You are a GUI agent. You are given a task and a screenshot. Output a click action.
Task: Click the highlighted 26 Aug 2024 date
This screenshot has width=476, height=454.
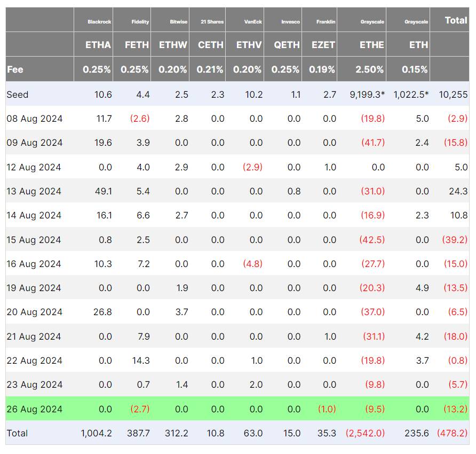pos(35,409)
